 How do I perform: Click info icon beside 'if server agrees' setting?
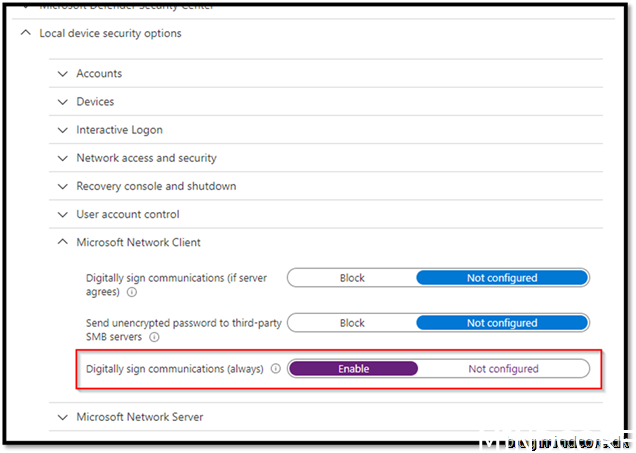131,293
